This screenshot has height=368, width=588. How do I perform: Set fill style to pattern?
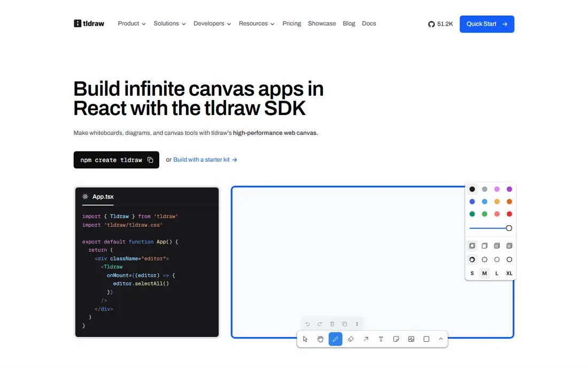[x=509, y=246]
